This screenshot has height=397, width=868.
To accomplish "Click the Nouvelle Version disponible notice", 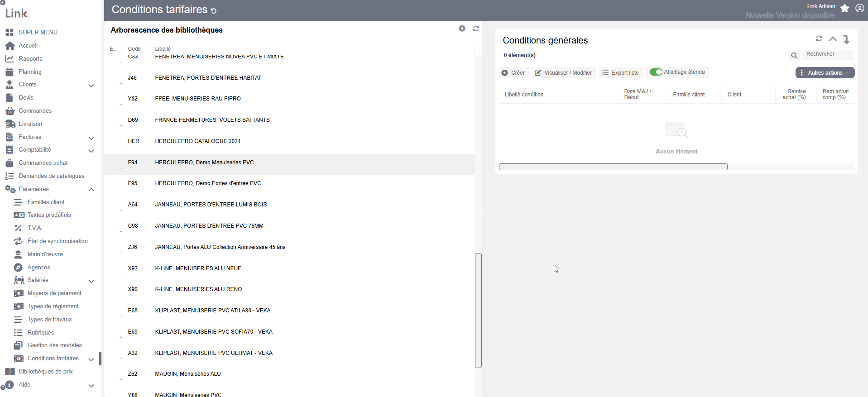I will 790,15.
